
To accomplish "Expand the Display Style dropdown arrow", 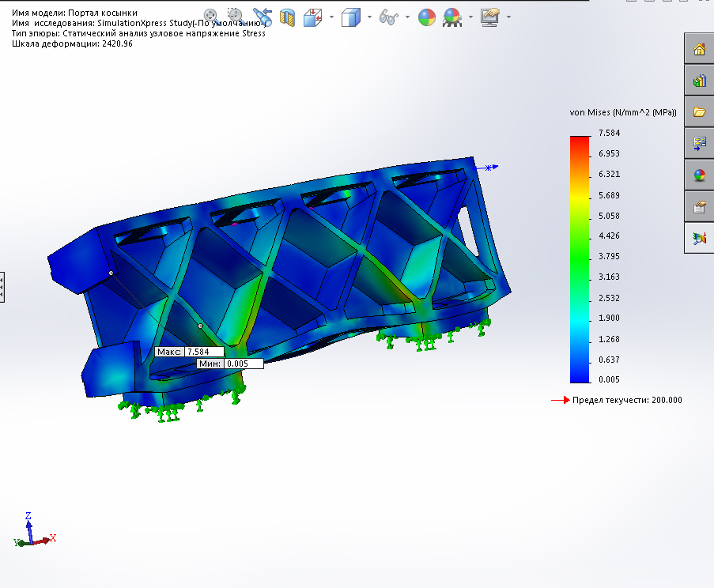I will pyautogui.click(x=369, y=17).
